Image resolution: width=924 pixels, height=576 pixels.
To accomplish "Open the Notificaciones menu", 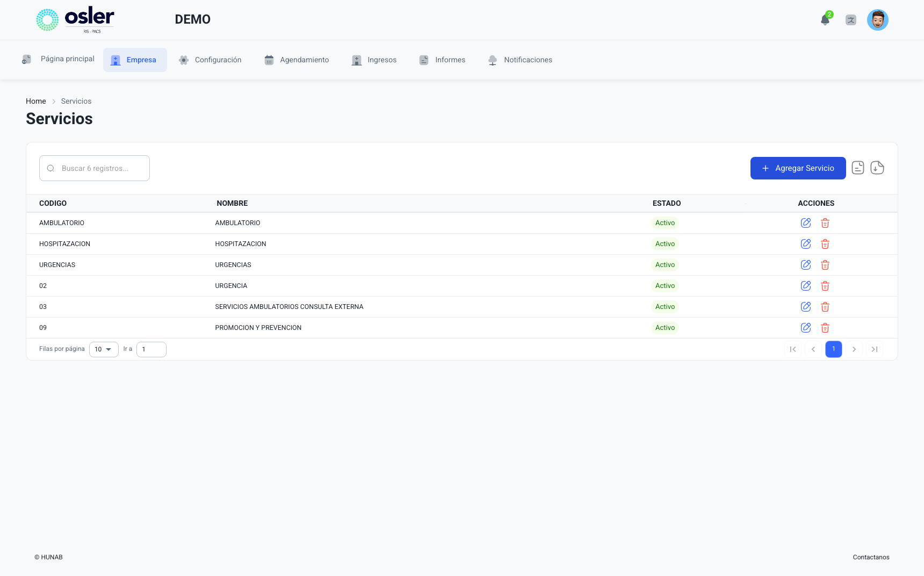I will click(x=520, y=60).
